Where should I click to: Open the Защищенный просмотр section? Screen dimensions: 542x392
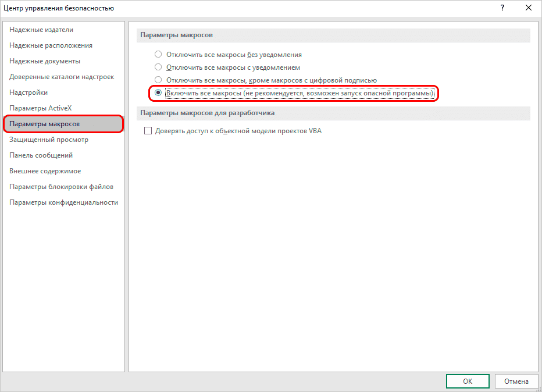click(49, 140)
